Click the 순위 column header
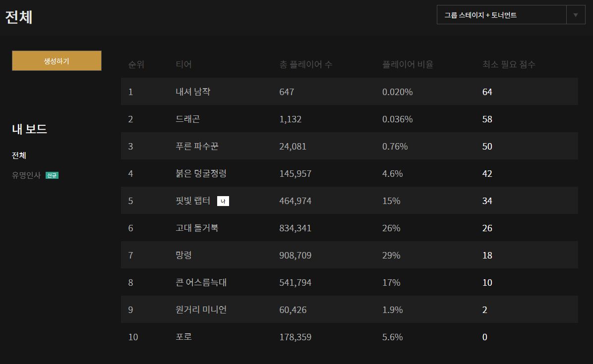The height and width of the screenshot is (364, 593). pos(136,64)
